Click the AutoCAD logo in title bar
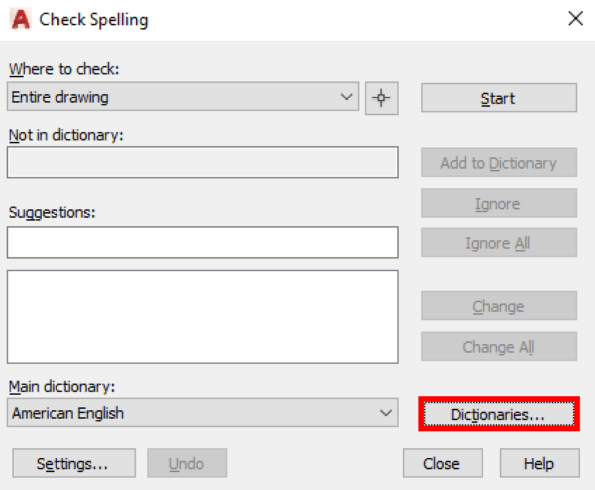The height and width of the screenshot is (490, 595). coord(20,19)
